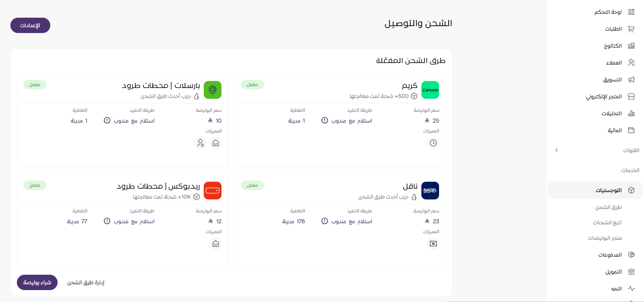Click the شراء بوليصة button

coord(37,282)
